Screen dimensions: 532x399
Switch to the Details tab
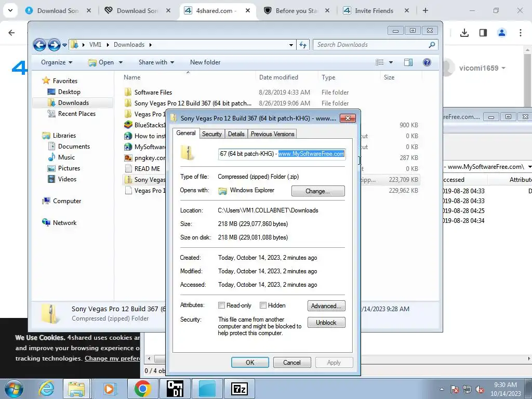tap(236, 134)
